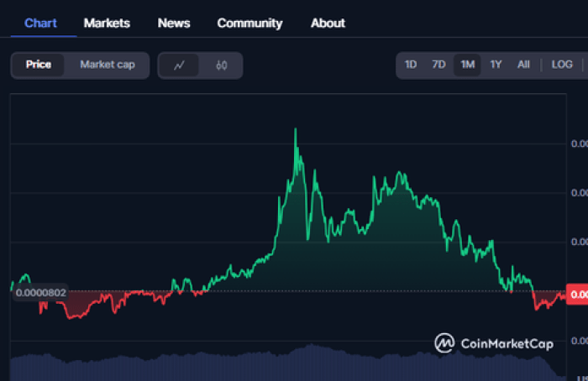Screen dimensions: 588x381
Task: Toggle LOG scale on chart
Action: coord(562,65)
